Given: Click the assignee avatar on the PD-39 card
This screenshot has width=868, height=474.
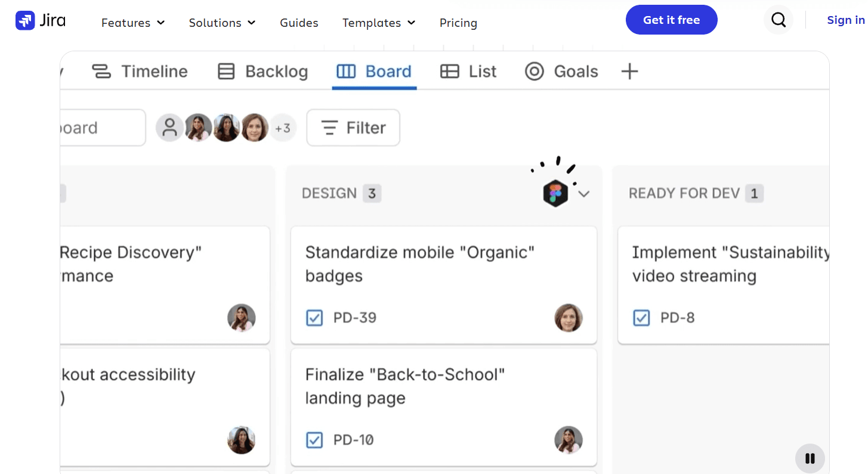Looking at the screenshot, I should (569, 318).
